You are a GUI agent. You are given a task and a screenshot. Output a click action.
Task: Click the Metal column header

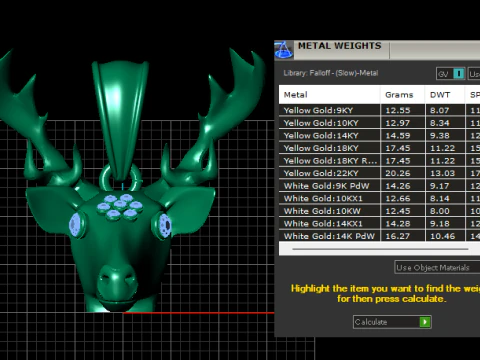[329, 95]
